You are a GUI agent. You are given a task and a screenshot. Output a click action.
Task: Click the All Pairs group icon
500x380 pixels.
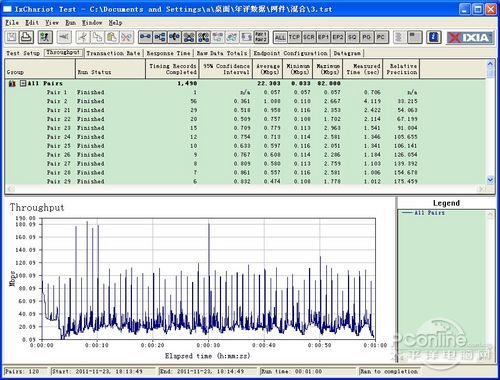[12, 83]
